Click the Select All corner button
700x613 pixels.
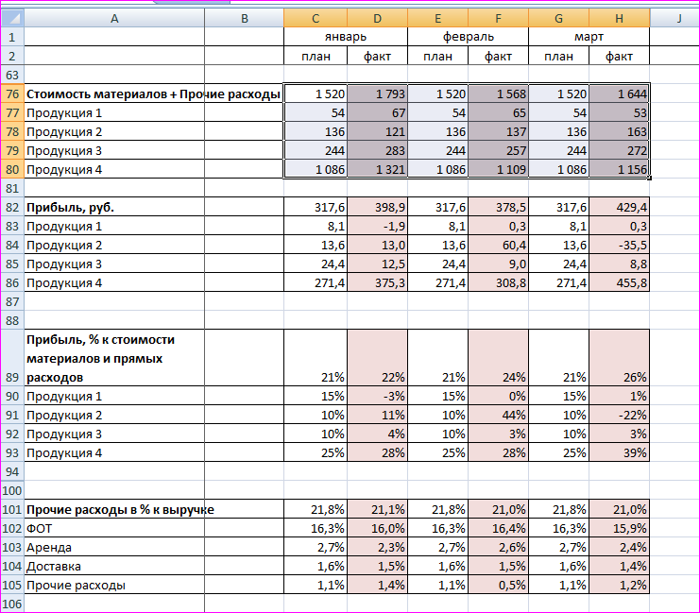[12, 18]
